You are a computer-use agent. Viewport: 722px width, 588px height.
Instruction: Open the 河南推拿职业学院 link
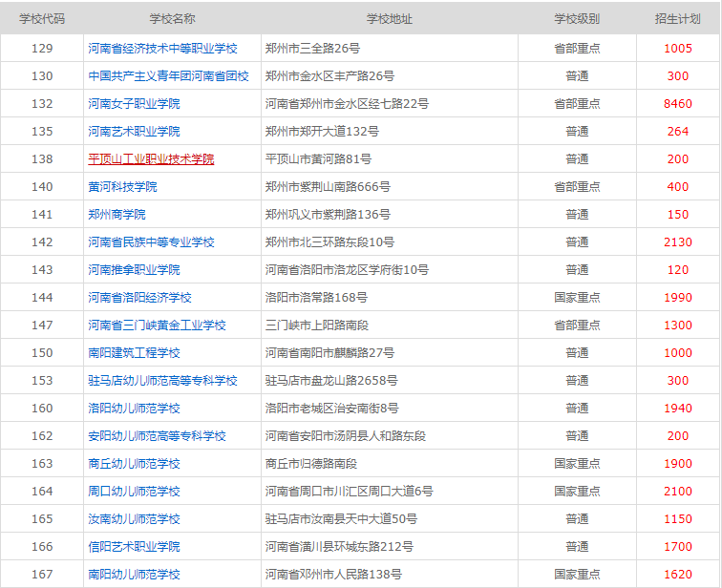point(134,269)
